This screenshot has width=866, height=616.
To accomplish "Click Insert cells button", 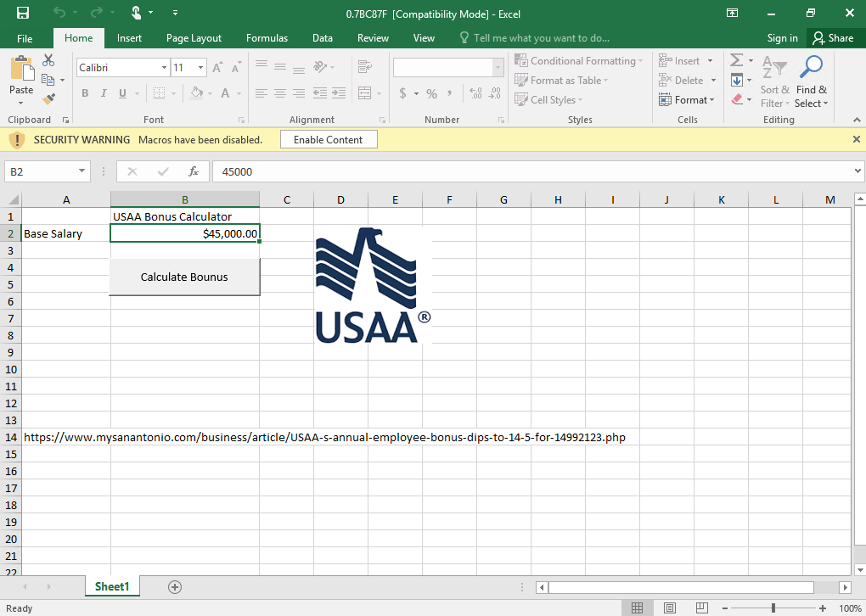I will pyautogui.click(x=679, y=61).
